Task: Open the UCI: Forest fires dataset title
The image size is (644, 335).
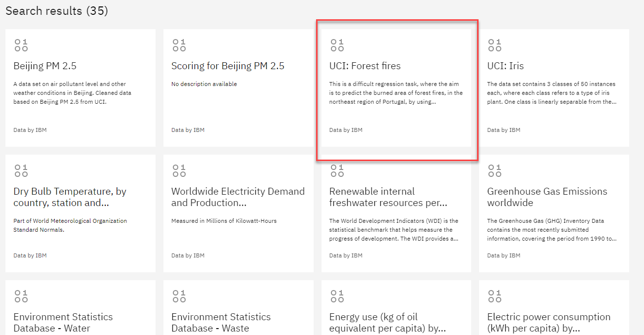Action: [365, 66]
